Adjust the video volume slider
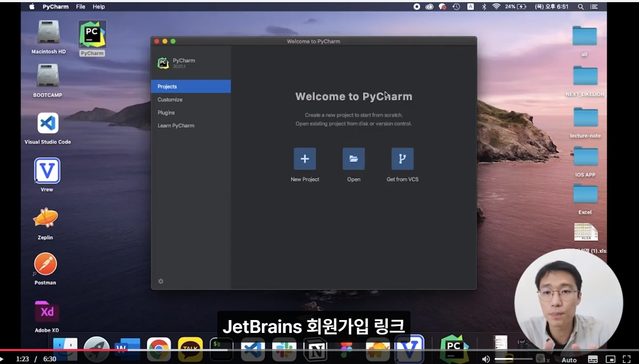Image resolution: width=639 pixels, height=364 pixels. [x=513, y=359]
